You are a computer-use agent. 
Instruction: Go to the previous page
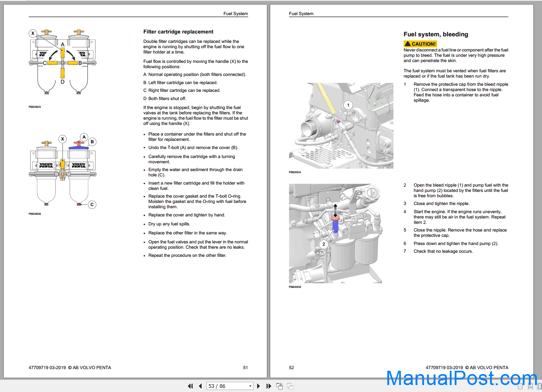pyautogui.click(x=200, y=386)
